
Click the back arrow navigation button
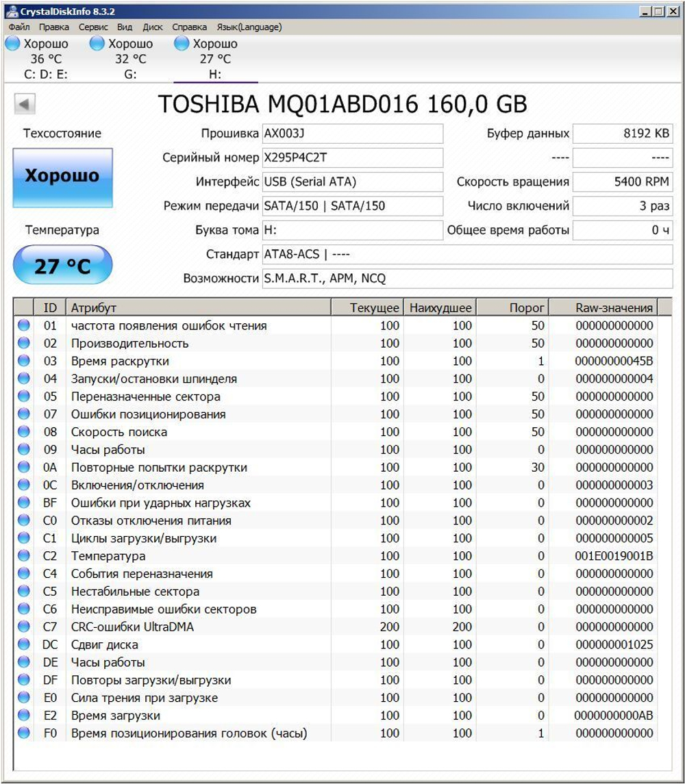click(x=26, y=103)
